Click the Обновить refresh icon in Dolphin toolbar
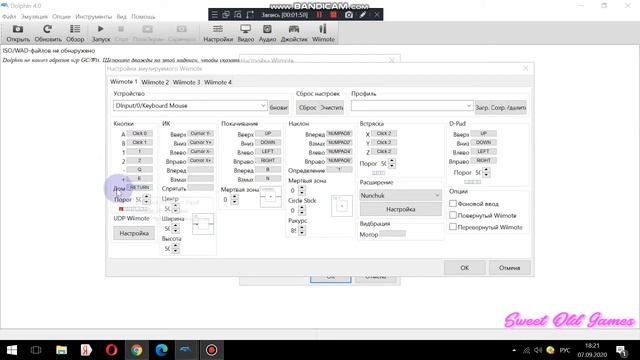 coord(48,33)
